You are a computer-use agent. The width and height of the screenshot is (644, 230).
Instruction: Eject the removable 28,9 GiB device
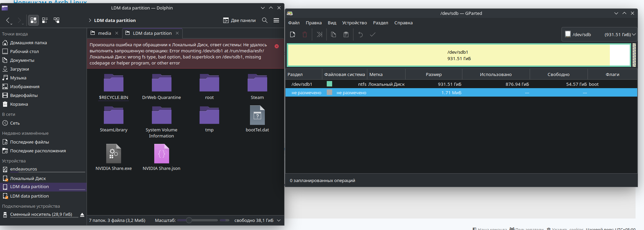[82, 214]
